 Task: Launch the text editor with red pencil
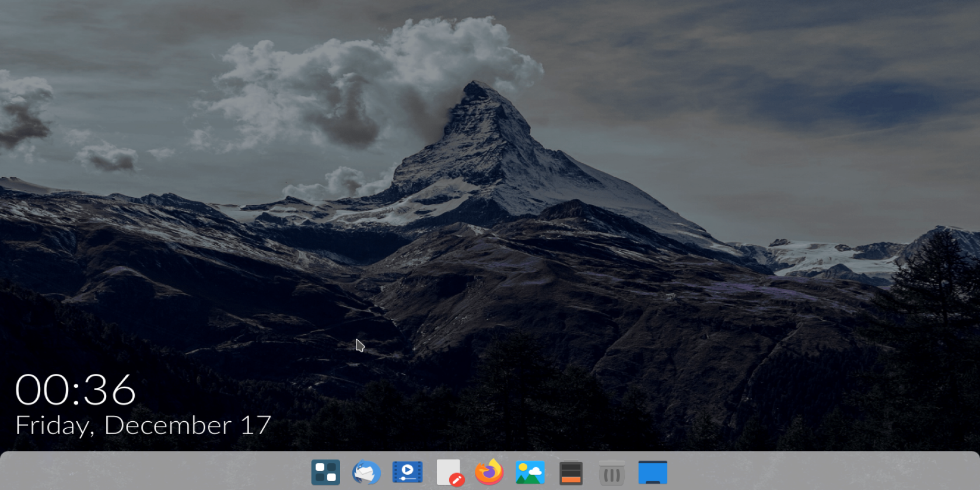450,473
